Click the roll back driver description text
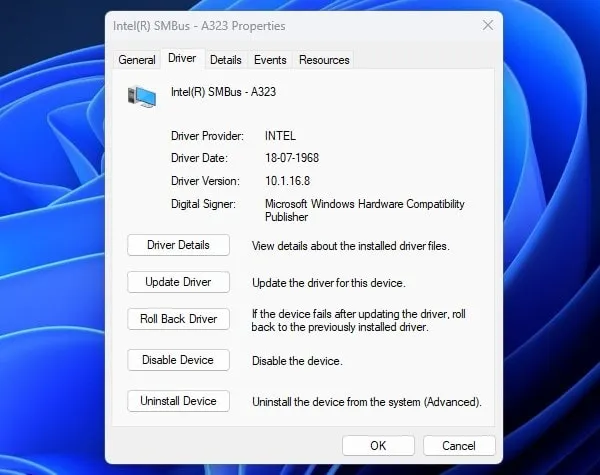The width and height of the screenshot is (600, 475). (359, 321)
